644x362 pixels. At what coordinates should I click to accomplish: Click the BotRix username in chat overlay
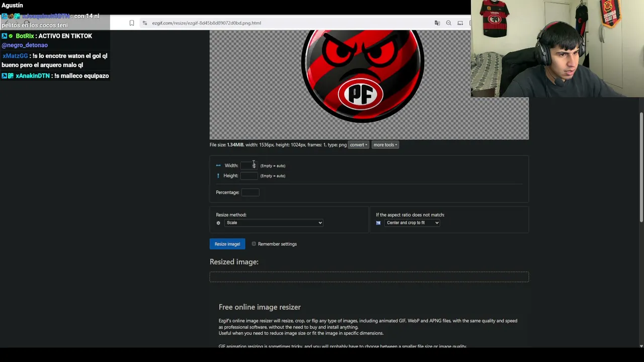pyautogui.click(x=25, y=36)
